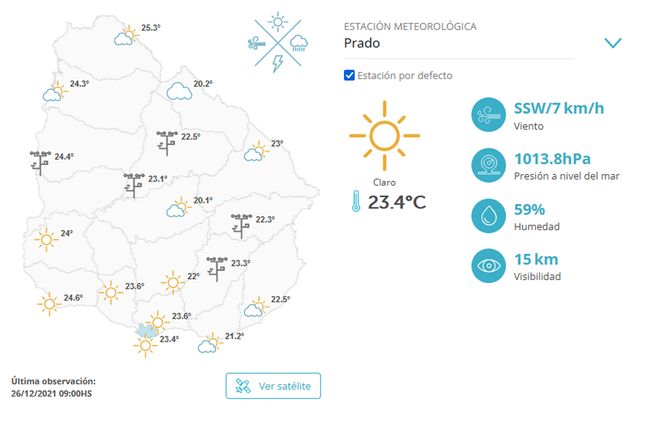Click the cloud icon at 20.2°

179,92
